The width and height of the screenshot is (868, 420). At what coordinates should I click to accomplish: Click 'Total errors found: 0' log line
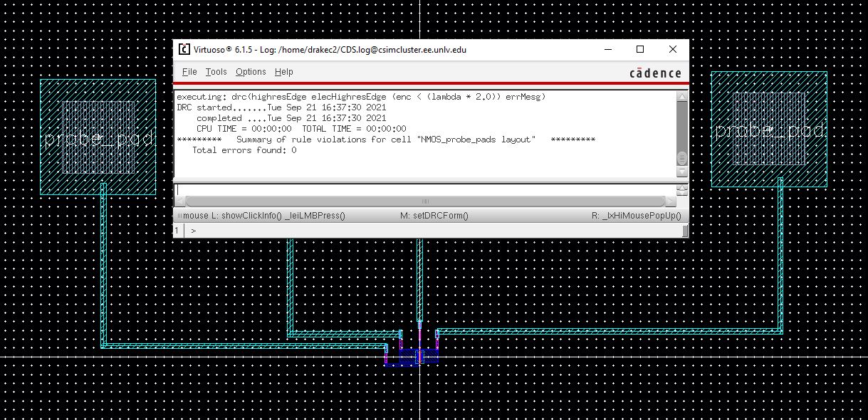244,150
